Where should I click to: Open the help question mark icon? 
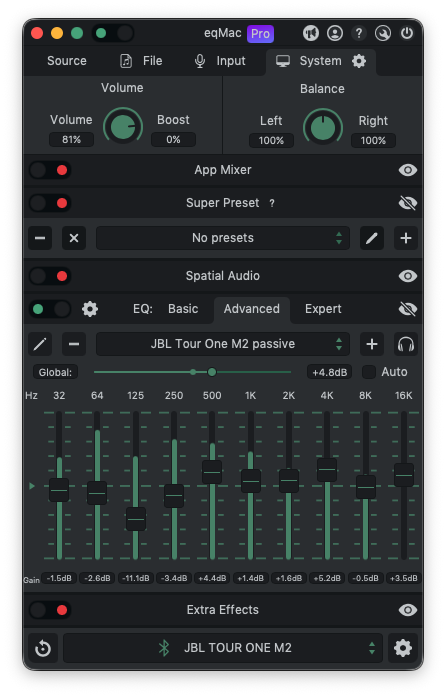pyautogui.click(x=359, y=33)
